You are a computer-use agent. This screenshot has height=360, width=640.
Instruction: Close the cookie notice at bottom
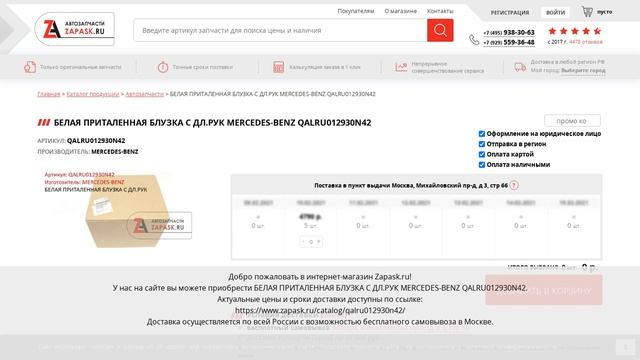tap(625, 347)
